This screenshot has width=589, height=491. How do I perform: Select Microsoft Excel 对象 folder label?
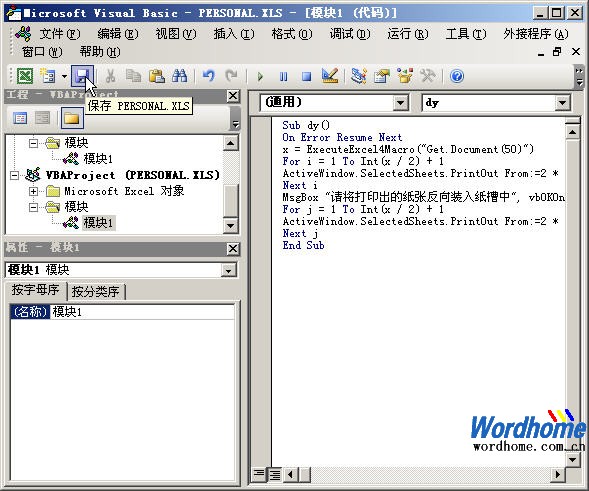pyautogui.click(x=124, y=191)
